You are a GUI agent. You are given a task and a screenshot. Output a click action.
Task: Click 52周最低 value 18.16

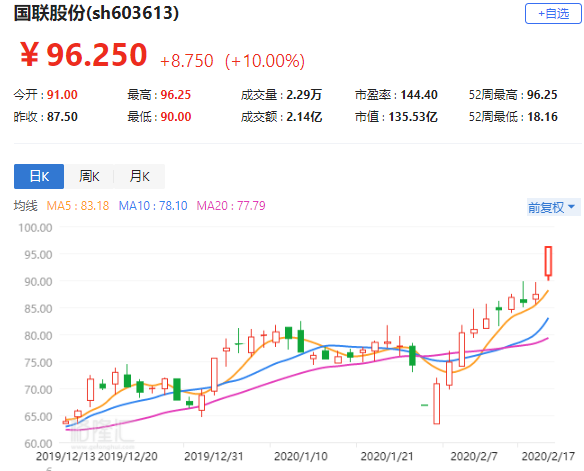tap(543, 117)
